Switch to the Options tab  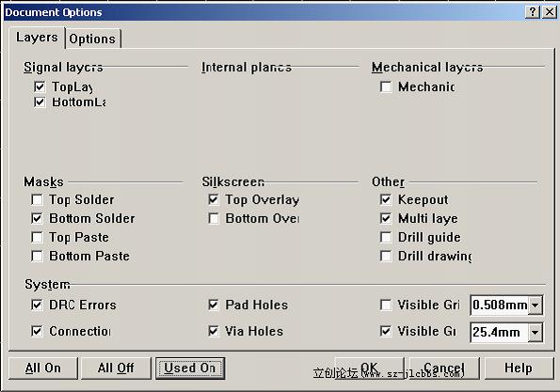pos(92,39)
